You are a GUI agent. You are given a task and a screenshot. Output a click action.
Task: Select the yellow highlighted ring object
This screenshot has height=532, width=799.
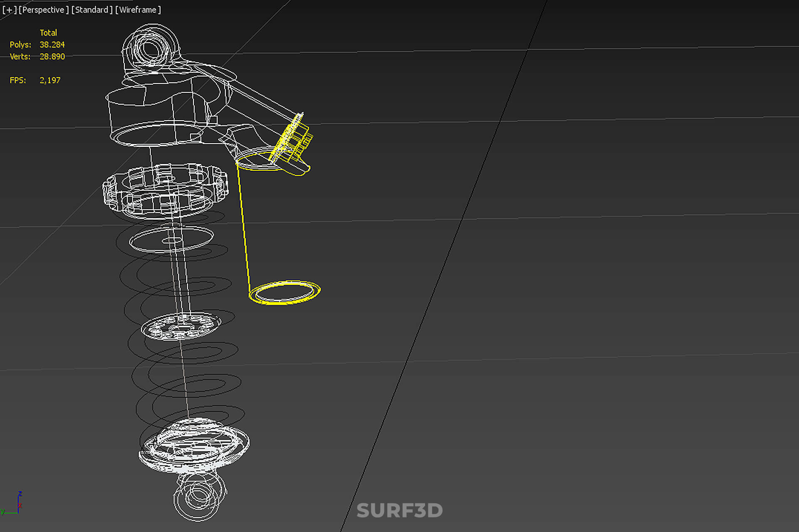pos(285,293)
